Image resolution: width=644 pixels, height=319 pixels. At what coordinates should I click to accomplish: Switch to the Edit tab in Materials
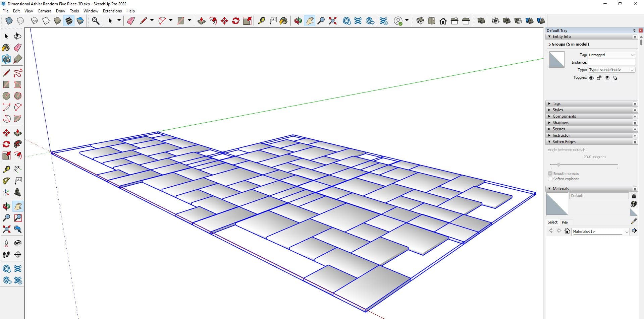[x=565, y=222]
